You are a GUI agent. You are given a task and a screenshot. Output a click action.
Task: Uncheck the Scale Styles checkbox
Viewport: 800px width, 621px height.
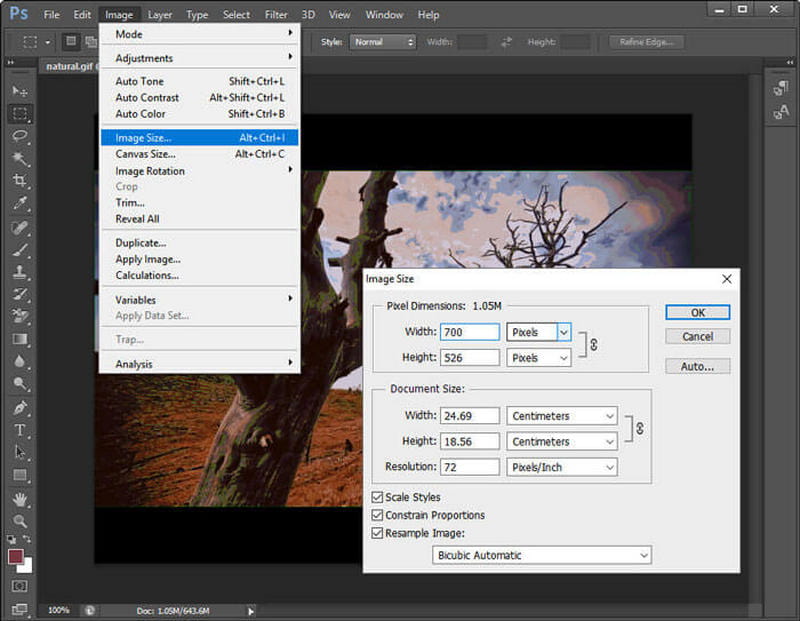(377, 497)
